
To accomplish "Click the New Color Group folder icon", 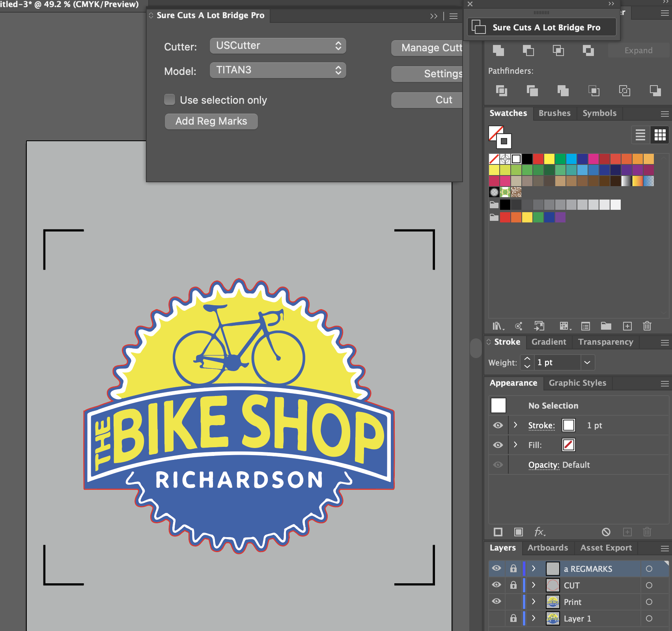I will [x=606, y=326].
